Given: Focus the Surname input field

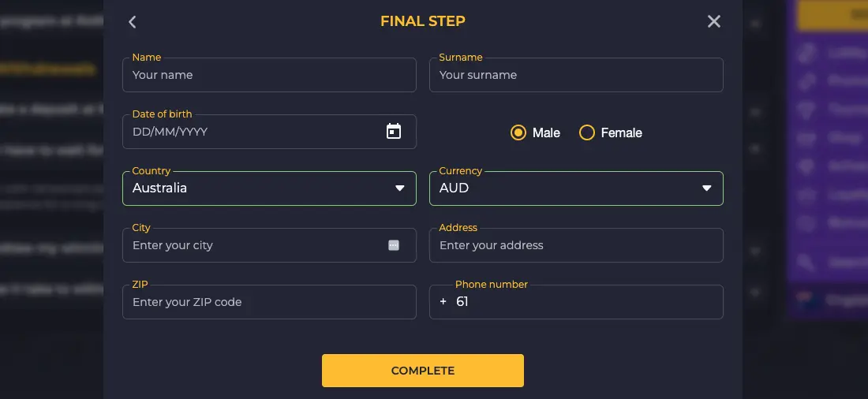Looking at the screenshot, I should (576, 75).
